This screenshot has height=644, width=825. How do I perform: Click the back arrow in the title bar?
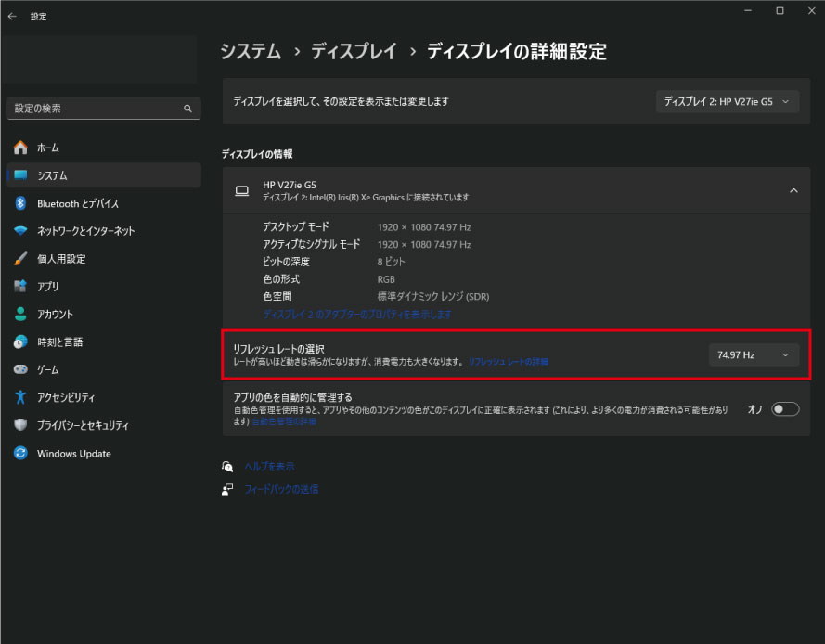[12, 16]
